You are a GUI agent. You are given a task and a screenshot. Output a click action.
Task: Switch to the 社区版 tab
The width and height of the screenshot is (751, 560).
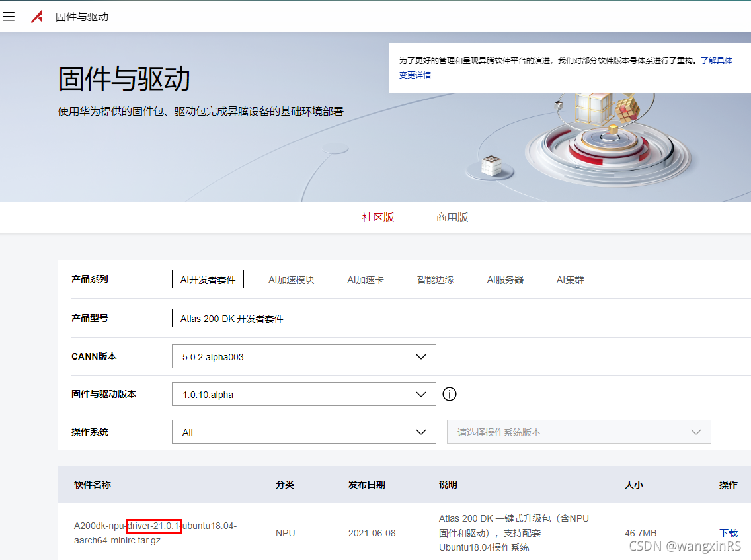[378, 218]
